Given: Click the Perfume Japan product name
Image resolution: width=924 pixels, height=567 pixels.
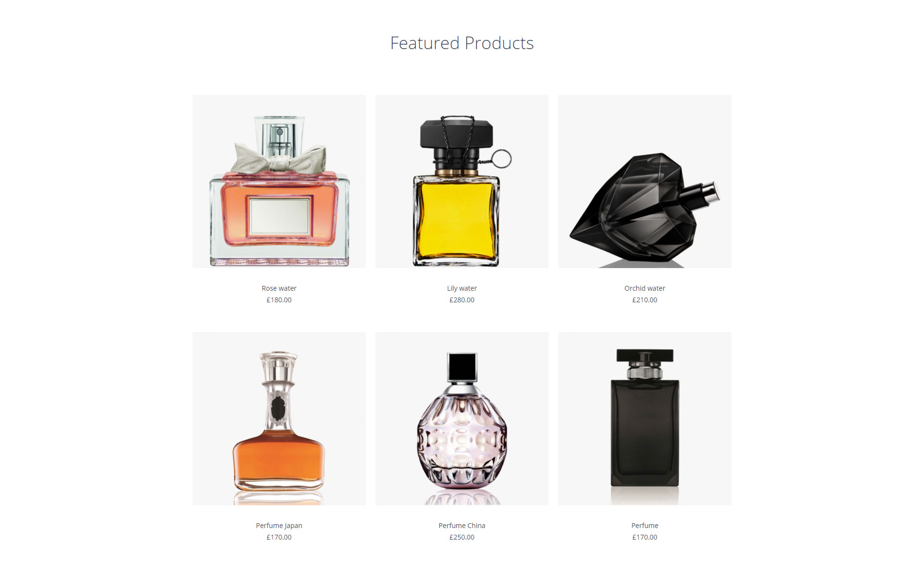Looking at the screenshot, I should pos(279,526).
